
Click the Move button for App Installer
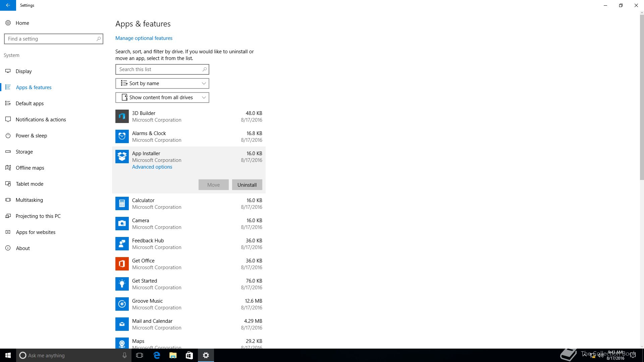tap(214, 185)
